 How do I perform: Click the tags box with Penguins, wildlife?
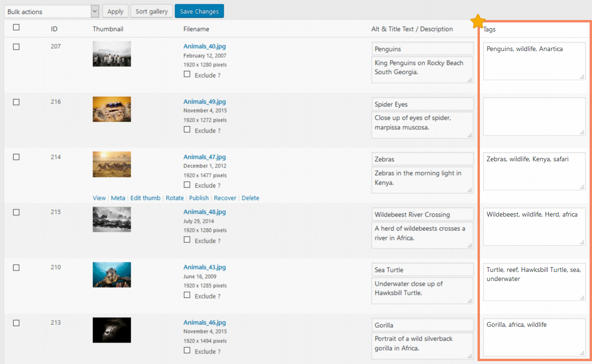pyautogui.click(x=534, y=61)
